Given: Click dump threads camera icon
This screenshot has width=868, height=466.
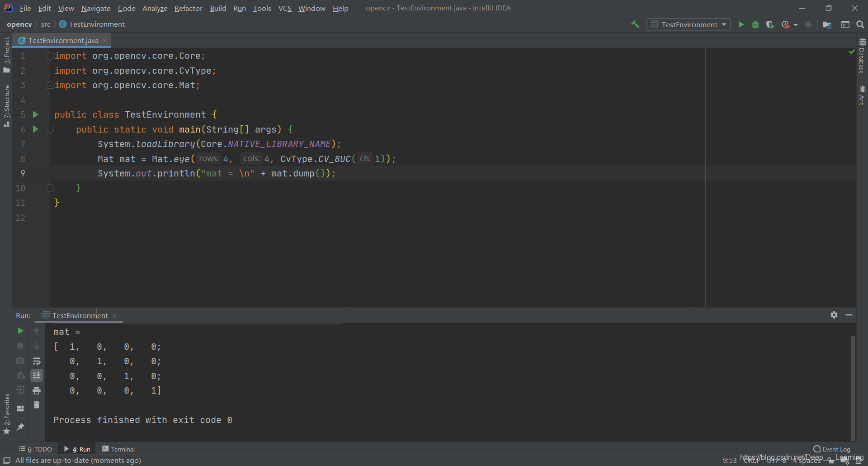Looking at the screenshot, I should point(20,361).
